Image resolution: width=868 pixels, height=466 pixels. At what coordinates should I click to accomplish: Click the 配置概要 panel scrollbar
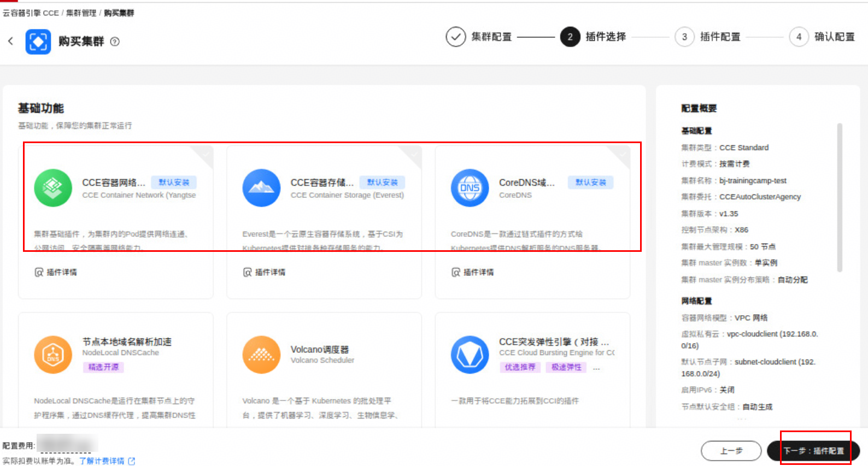840,198
